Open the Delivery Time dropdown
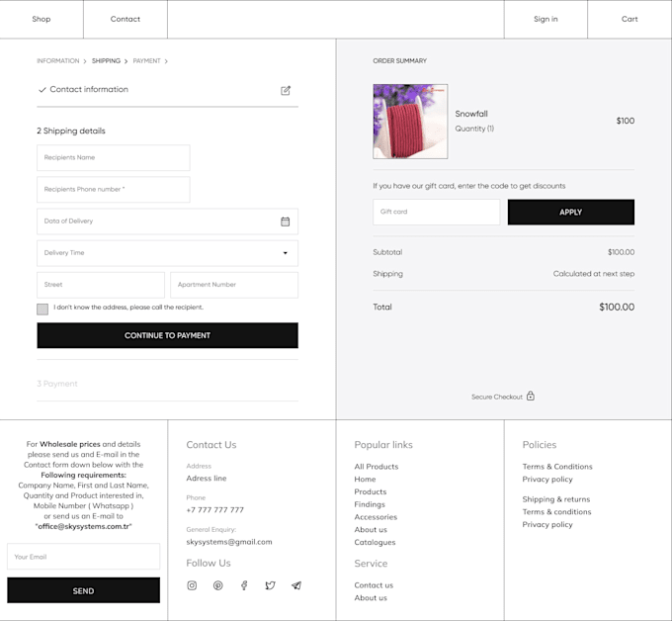 (x=286, y=253)
